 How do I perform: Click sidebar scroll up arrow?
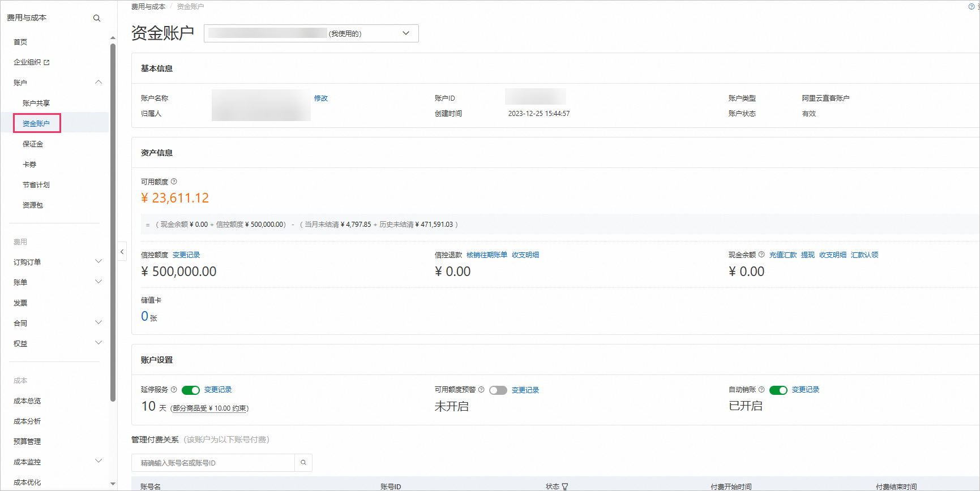coord(113,38)
